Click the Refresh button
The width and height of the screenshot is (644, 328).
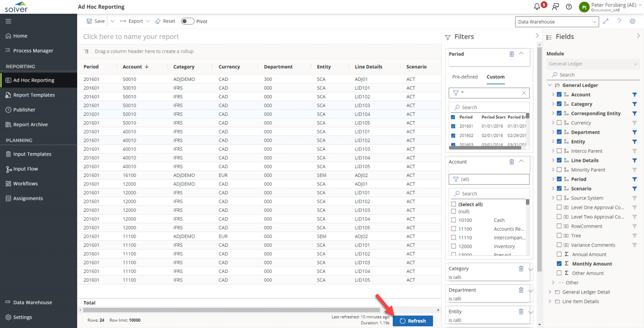click(413, 320)
